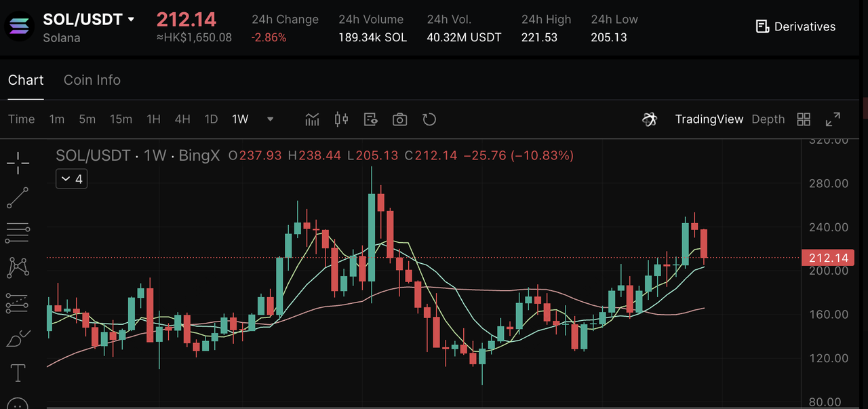868x409 pixels.
Task: Click the candlestick chart type icon
Action: [x=341, y=119]
